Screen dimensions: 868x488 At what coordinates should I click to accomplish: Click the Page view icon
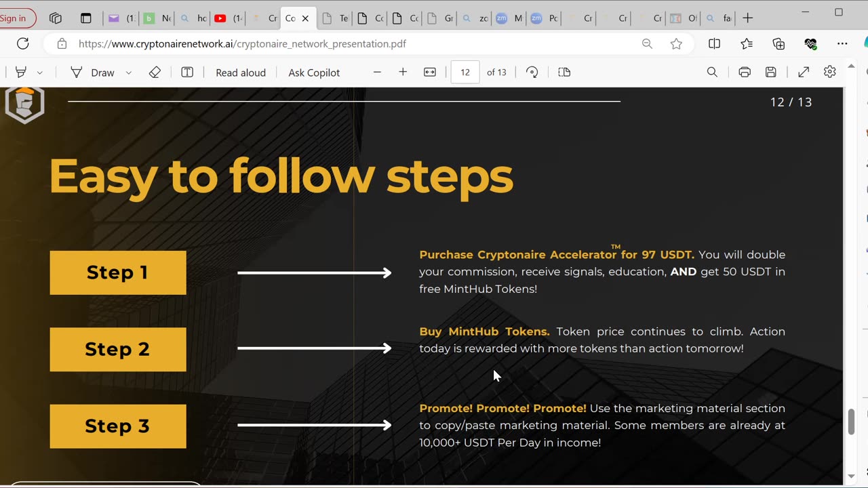(564, 72)
